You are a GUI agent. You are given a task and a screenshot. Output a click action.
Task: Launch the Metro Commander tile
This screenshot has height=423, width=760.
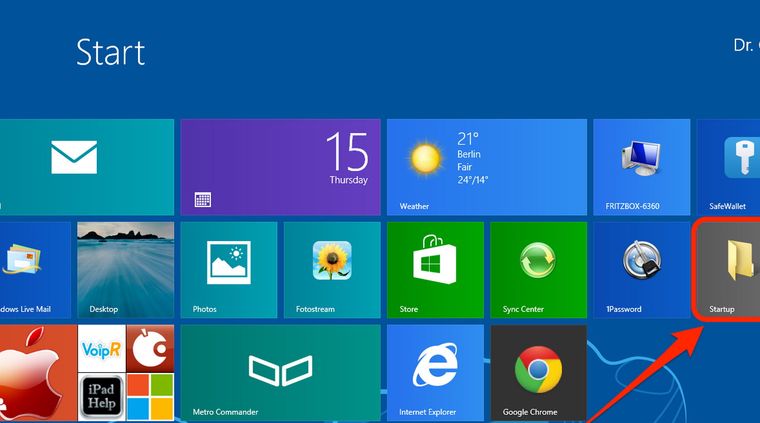point(280,373)
